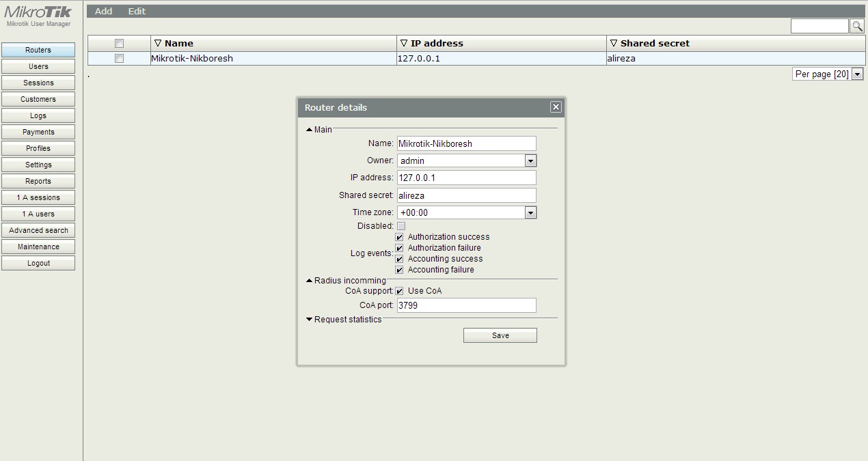868x461 pixels.
Task: Uncheck Authorization success log event
Action: pos(400,237)
